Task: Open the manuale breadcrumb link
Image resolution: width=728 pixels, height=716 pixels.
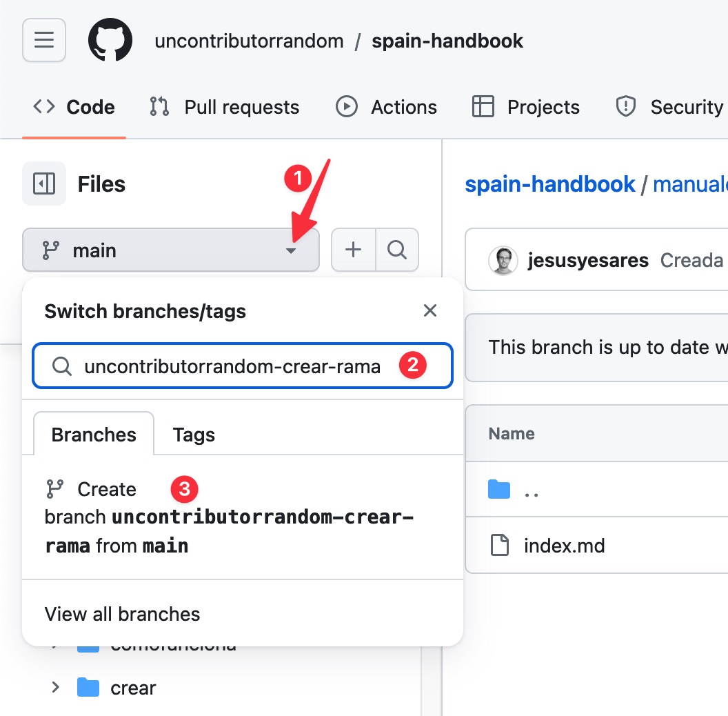Action: pos(690,184)
